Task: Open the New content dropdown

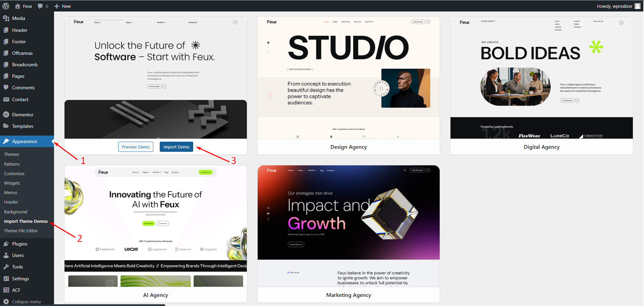Action: 62,6
